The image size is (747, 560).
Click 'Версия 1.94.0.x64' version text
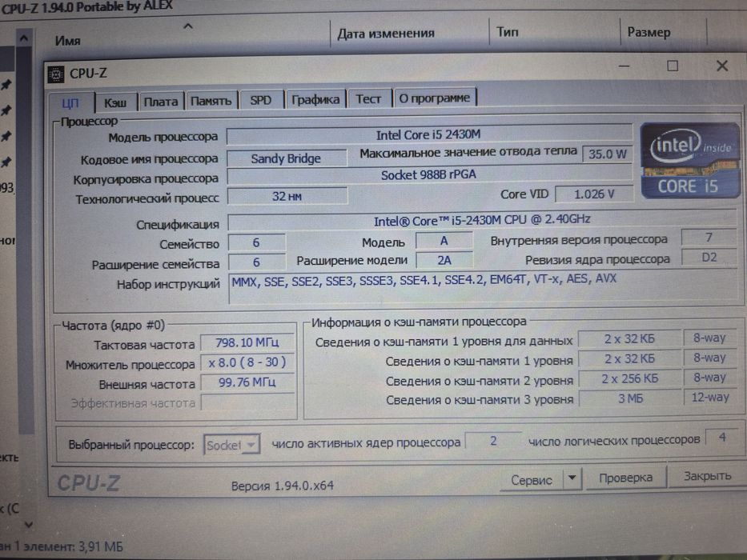[283, 486]
